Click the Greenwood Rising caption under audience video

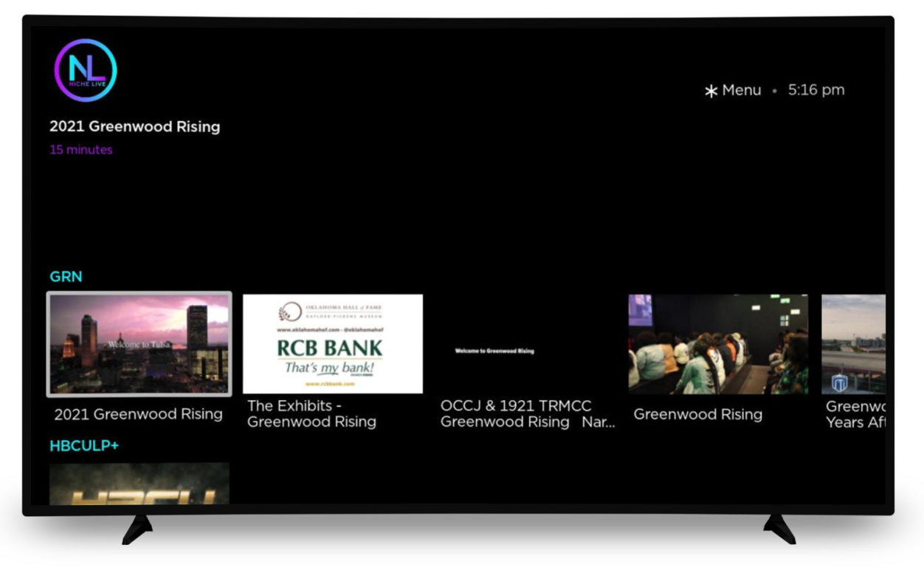pos(698,414)
